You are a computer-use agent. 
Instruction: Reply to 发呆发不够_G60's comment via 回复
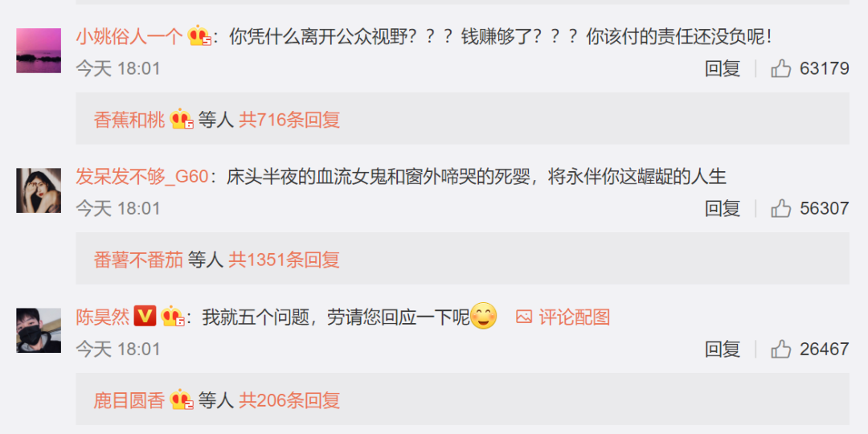[723, 209]
